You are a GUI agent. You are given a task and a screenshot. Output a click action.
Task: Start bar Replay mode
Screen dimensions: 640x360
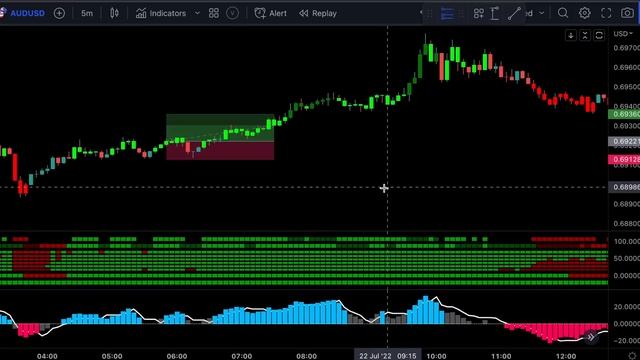tap(318, 13)
